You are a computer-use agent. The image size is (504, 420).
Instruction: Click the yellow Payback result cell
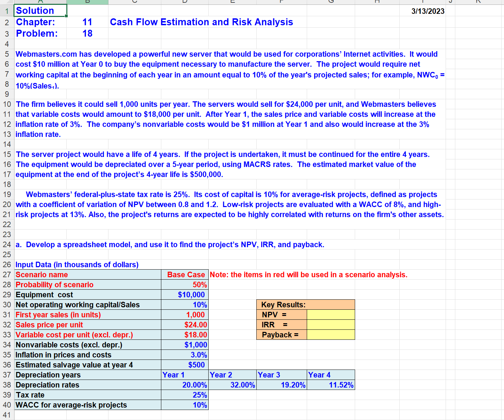(x=331, y=335)
